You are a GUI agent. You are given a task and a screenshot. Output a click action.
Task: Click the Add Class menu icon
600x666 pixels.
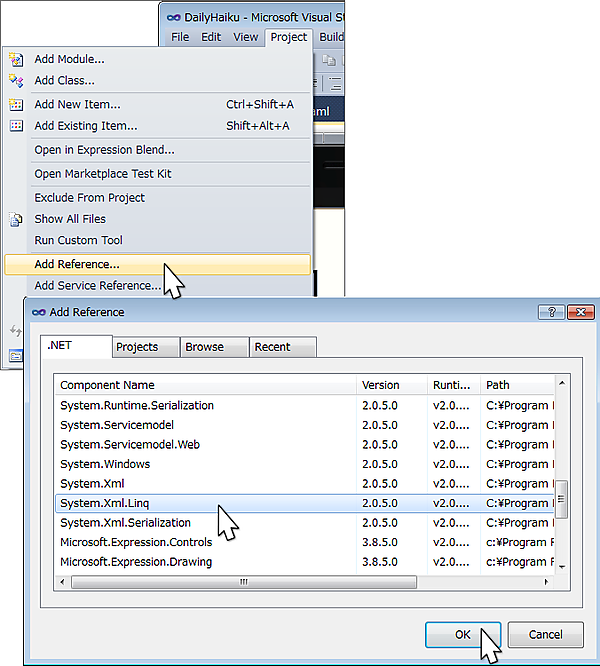point(16,81)
